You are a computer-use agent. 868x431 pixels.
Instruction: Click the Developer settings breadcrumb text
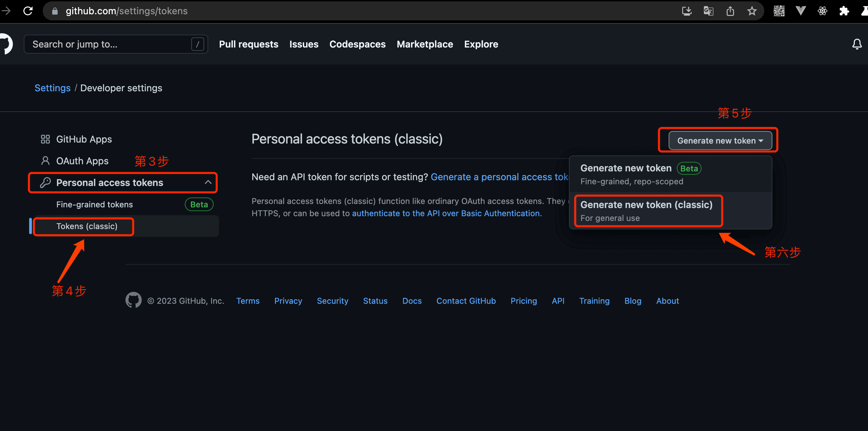(x=121, y=88)
